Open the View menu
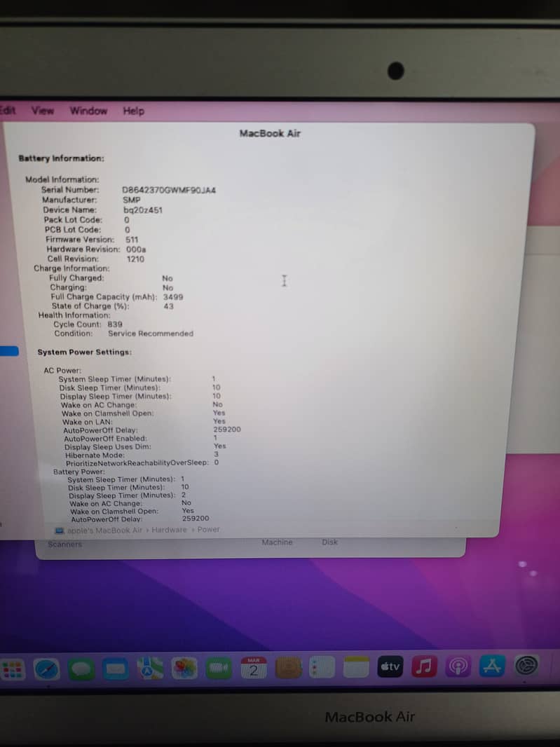Image resolution: width=560 pixels, height=747 pixels. [43, 111]
